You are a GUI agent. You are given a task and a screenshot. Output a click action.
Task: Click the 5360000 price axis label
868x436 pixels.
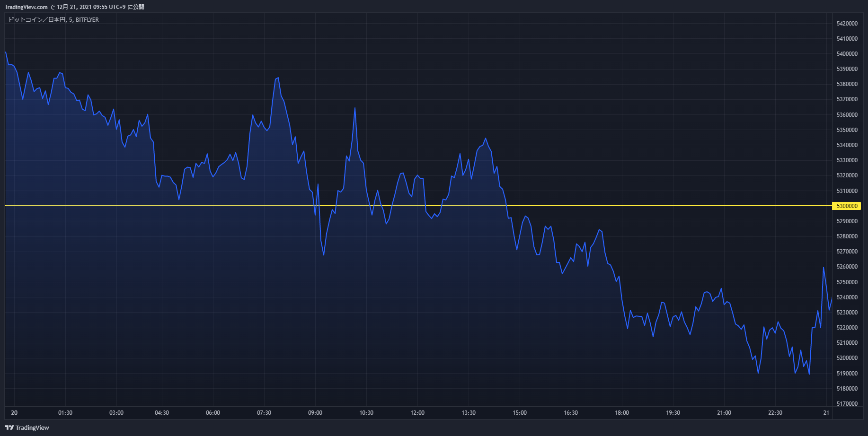(847, 115)
